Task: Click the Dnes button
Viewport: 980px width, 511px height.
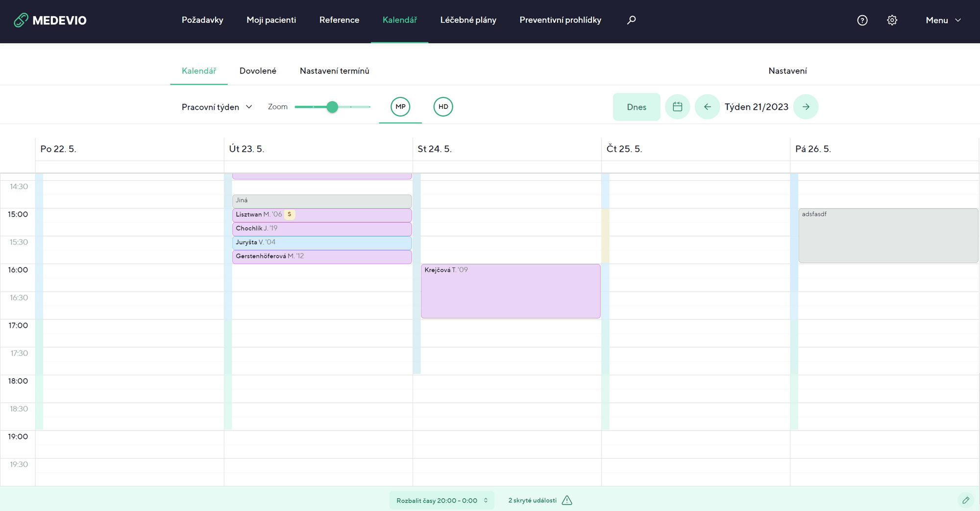Action: tap(636, 107)
